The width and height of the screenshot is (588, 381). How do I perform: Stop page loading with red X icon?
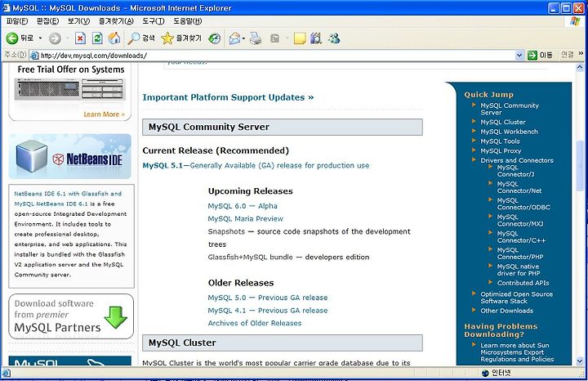tap(80, 38)
